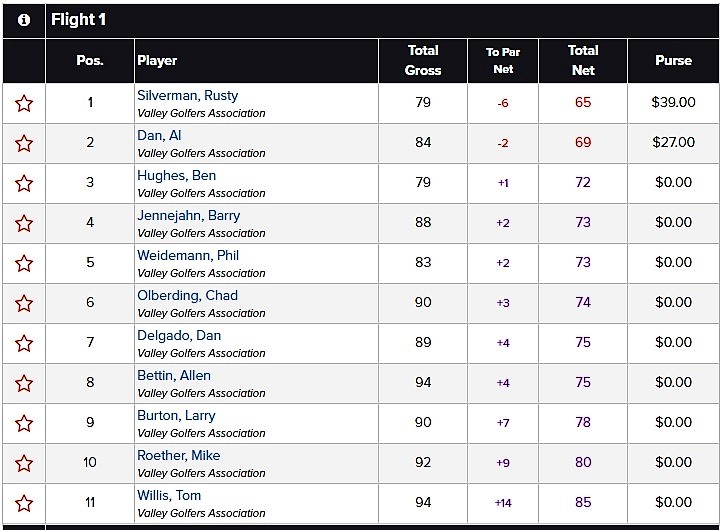Star the Willis, Tom row
The height and width of the screenshot is (530, 723).
pos(24,503)
